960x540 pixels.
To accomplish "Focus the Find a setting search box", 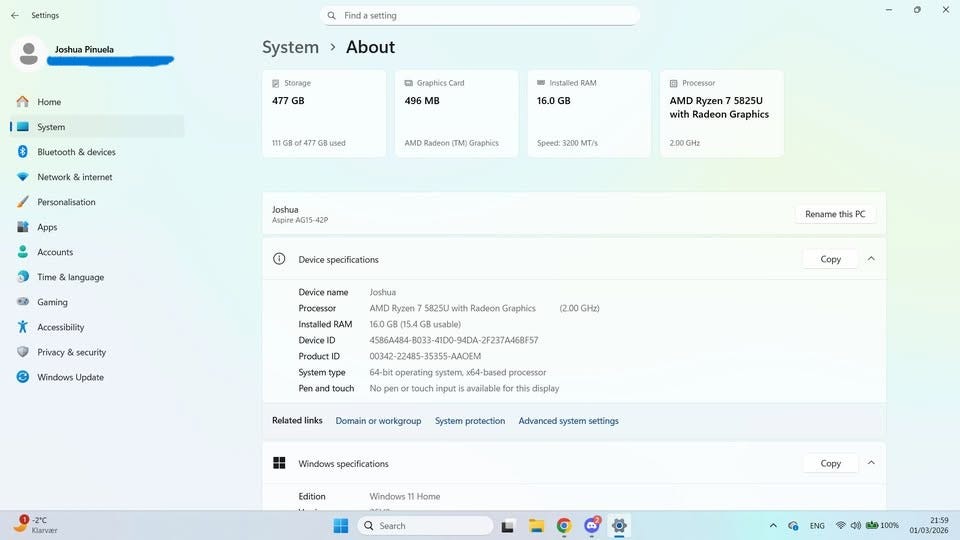I will 479,15.
